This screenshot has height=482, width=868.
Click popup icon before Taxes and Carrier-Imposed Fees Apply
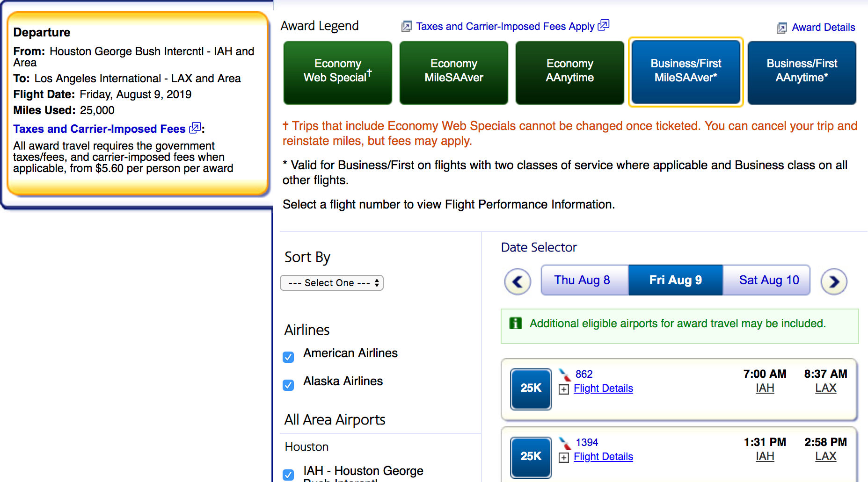(406, 27)
